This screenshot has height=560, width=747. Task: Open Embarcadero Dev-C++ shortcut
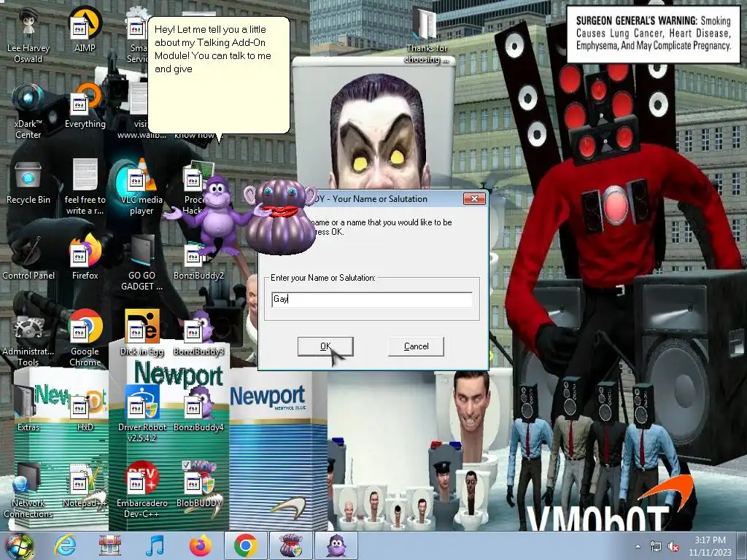click(142, 491)
